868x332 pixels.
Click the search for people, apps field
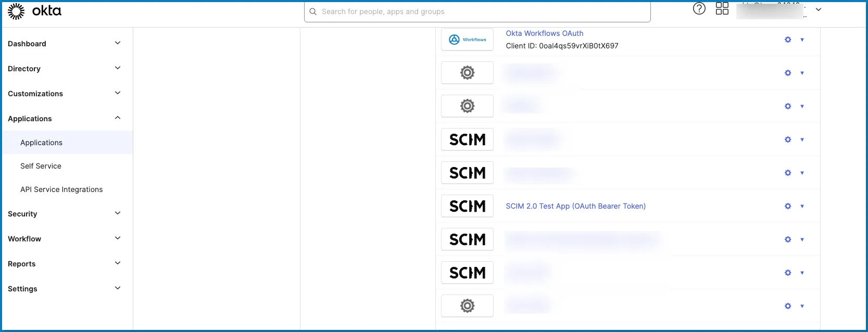coord(479,11)
